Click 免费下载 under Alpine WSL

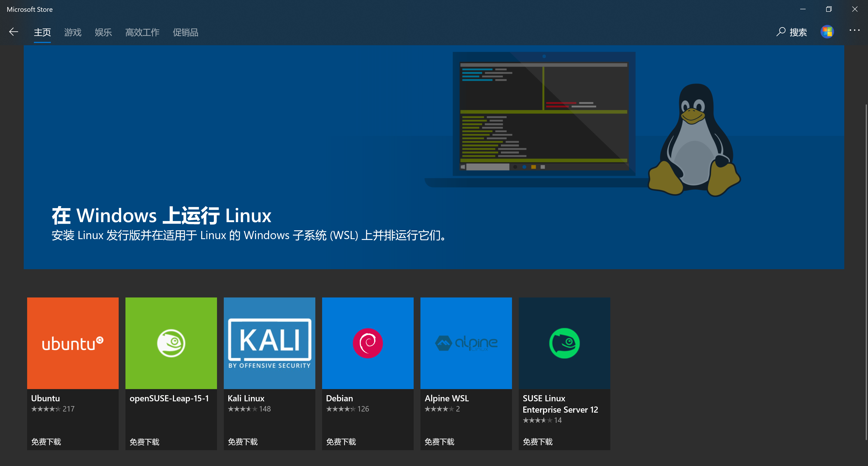(x=439, y=442)
